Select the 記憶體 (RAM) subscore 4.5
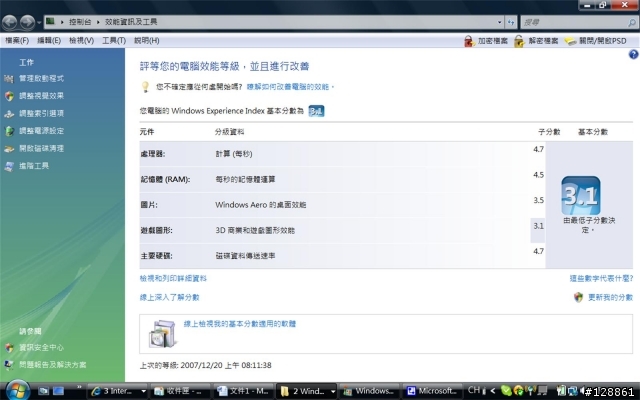This screenshot has width=640, height=400. coord(538,175)
